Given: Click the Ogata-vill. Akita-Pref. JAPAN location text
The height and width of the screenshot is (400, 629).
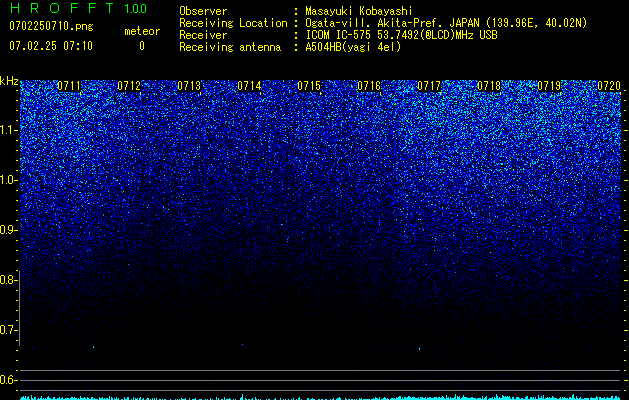Looking at the screenshot, I should point(446,23).
